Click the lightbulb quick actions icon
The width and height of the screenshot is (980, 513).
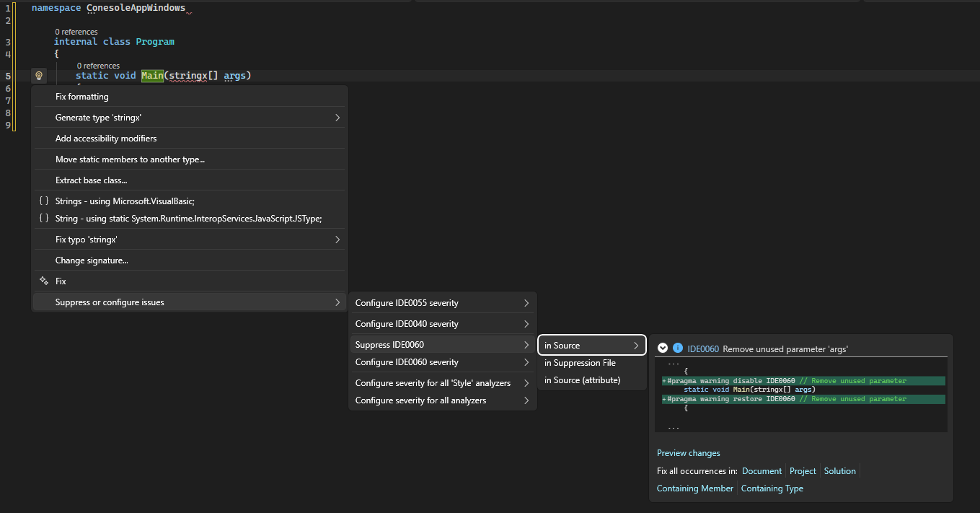point(38,75)
